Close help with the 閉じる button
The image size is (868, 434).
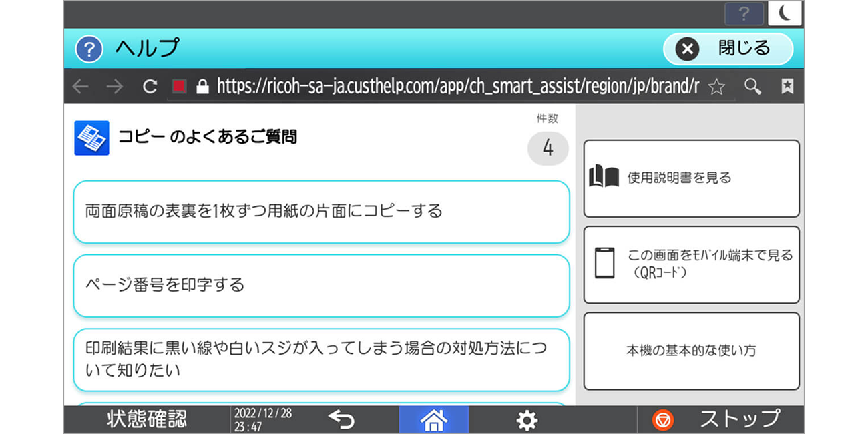point(728,49)
